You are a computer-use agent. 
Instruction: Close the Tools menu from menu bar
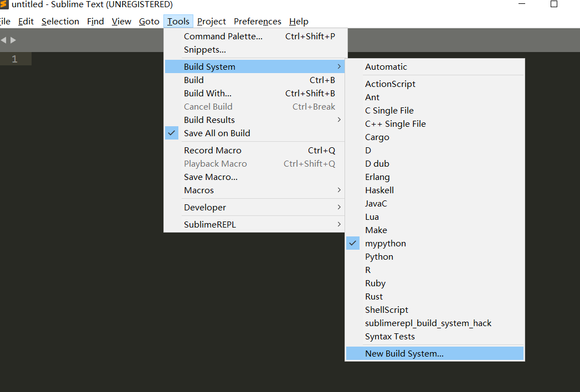(178, 22)
